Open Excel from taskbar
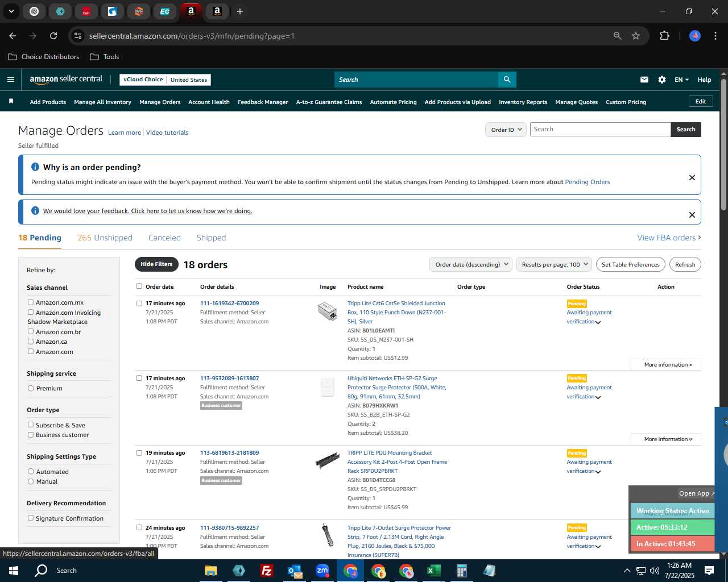 tap(433, 571)
